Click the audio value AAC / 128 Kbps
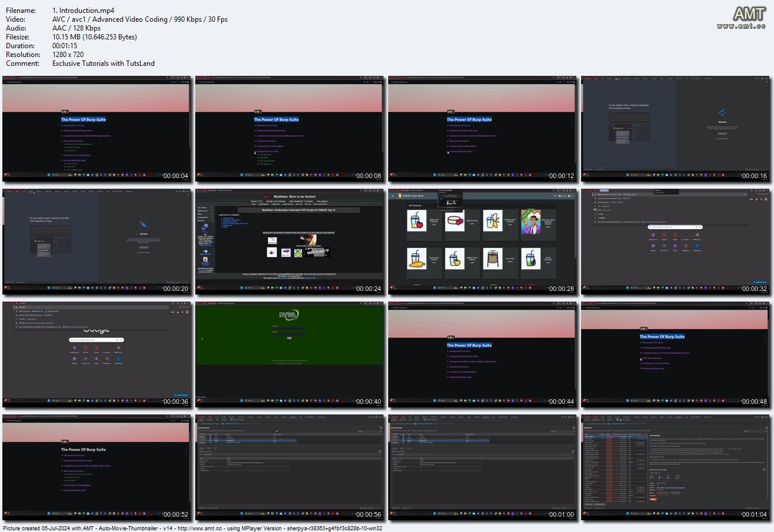Viewport: 774px width, 532px height. pos(76,28)
